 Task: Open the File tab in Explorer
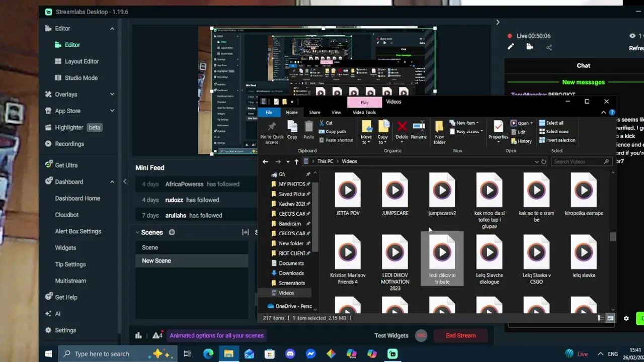[x=269, y=112]
